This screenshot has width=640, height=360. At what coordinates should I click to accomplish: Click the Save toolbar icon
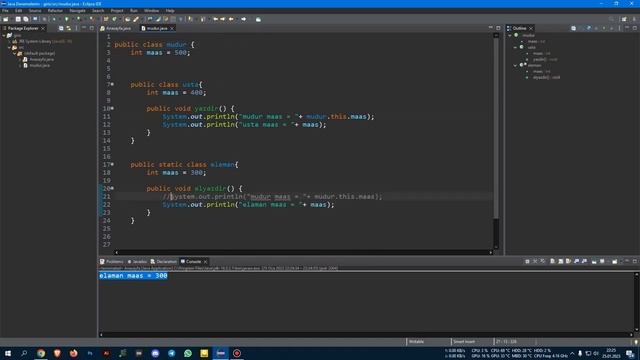18,19
